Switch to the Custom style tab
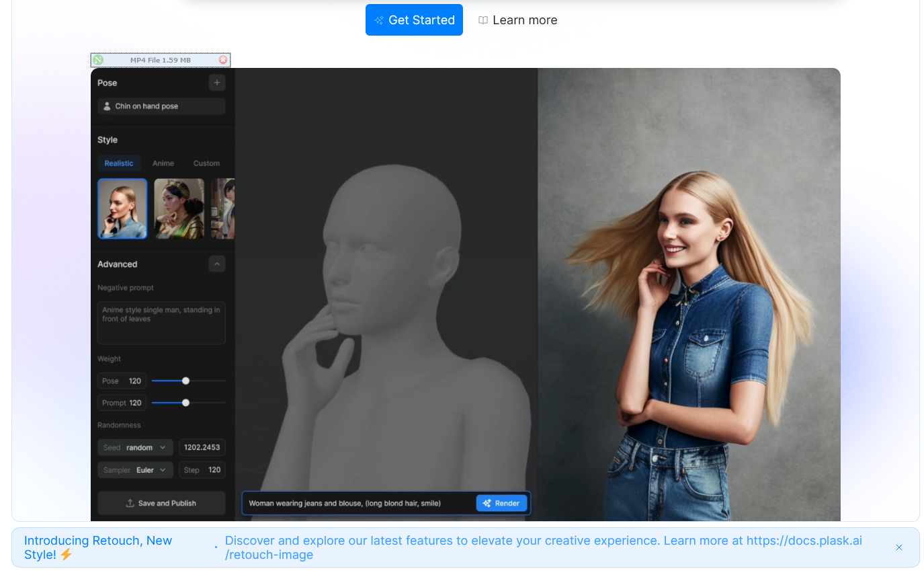This screenshot has width=924, height=577. (206, 163)
